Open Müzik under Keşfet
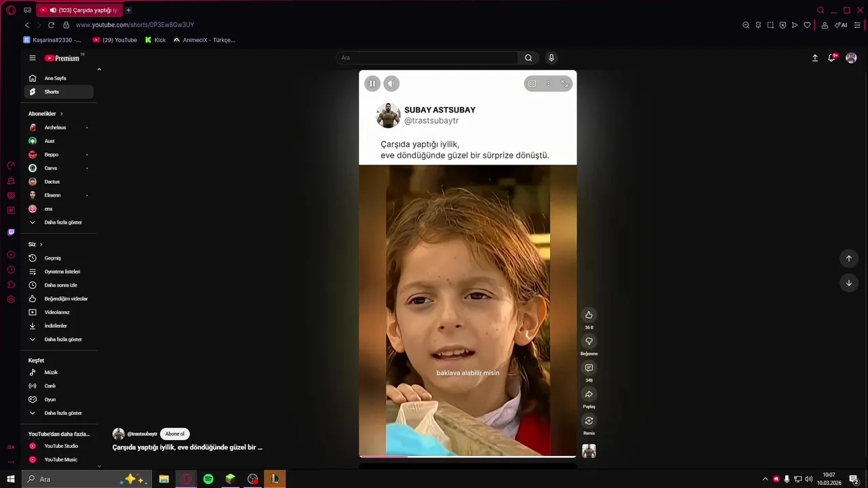The width and height of the screenshot is (868, 488). pos(59,372)
